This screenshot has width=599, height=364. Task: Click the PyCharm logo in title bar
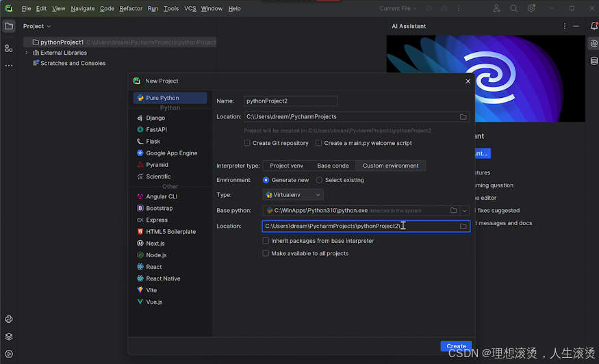click(9, 8)
